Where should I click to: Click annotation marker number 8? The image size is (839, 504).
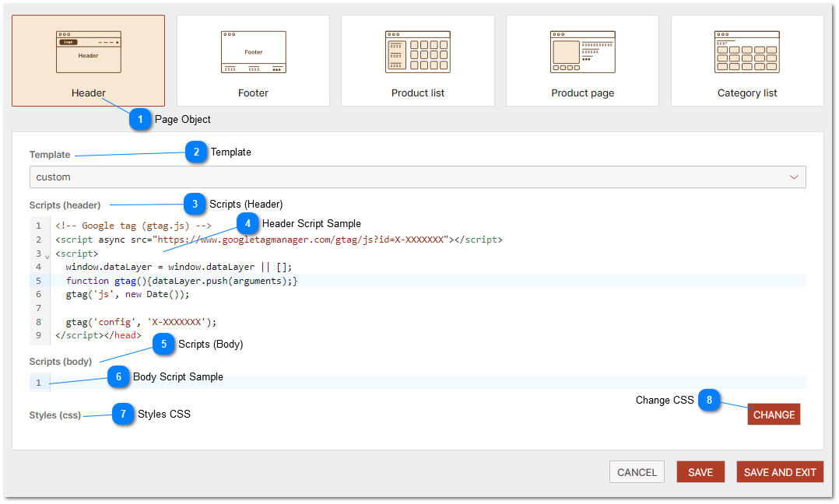(709, 401)
